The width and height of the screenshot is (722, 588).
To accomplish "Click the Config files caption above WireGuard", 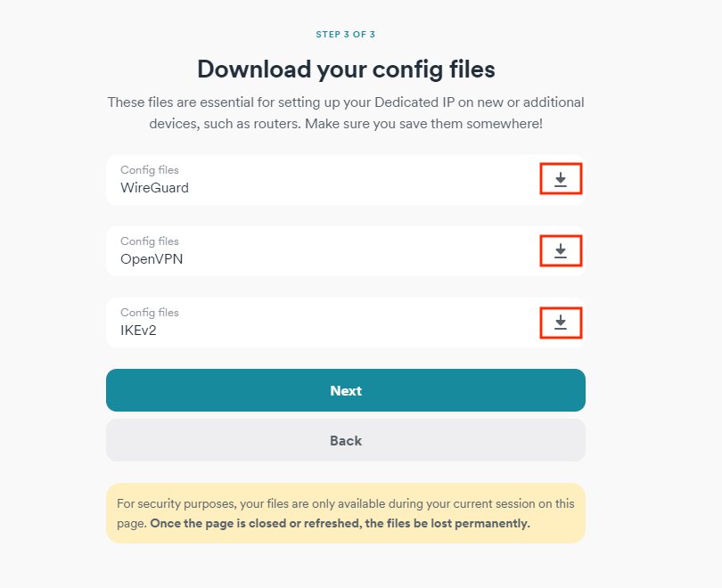I will 150,170.
